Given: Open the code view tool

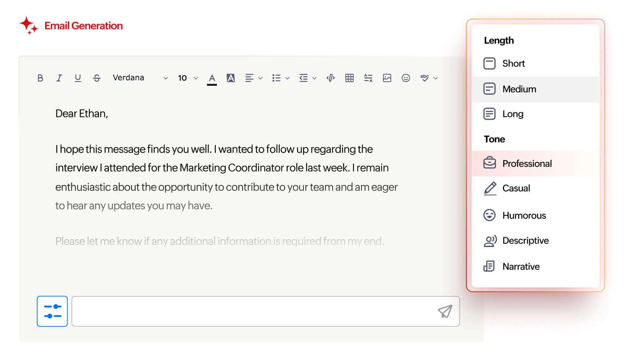Looking at the screenshot, I should coord(330,78).
